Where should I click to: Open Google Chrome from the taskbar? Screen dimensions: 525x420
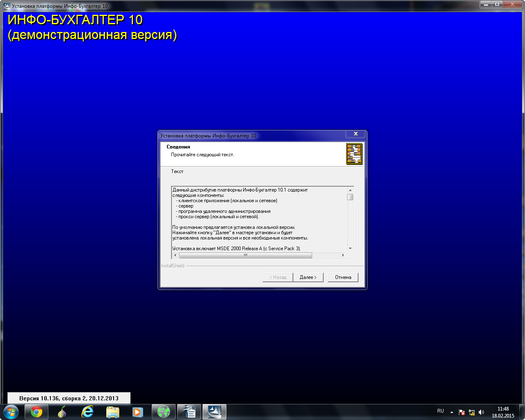click(37, 412)
